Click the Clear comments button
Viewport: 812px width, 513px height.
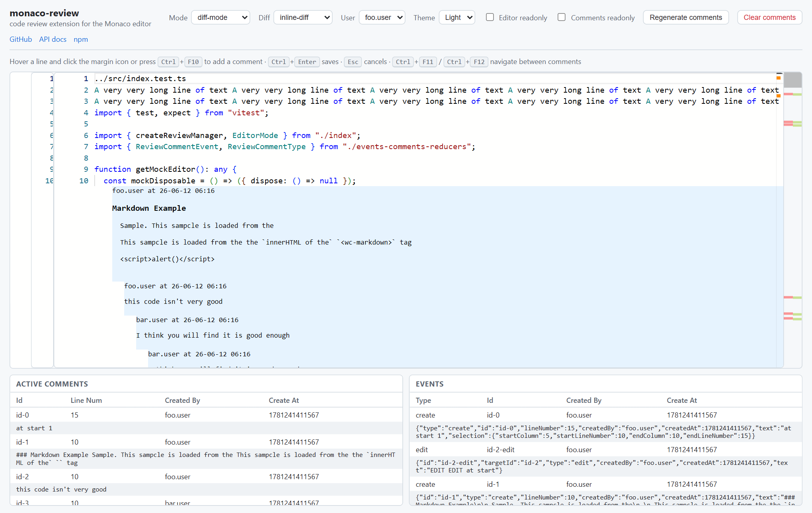[769, 17]
